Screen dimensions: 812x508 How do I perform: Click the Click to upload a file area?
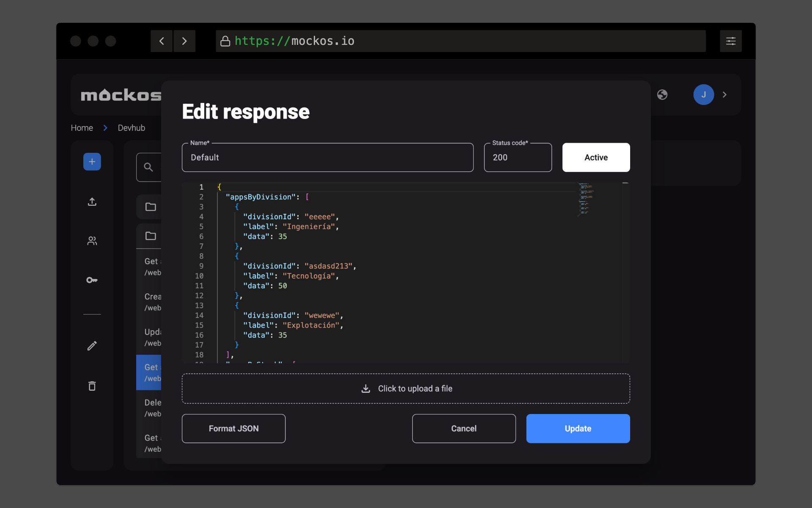point(406,389)
